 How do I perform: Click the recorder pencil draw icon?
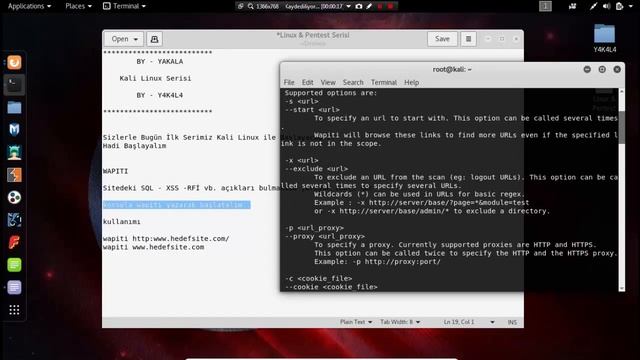coord(369,6)
